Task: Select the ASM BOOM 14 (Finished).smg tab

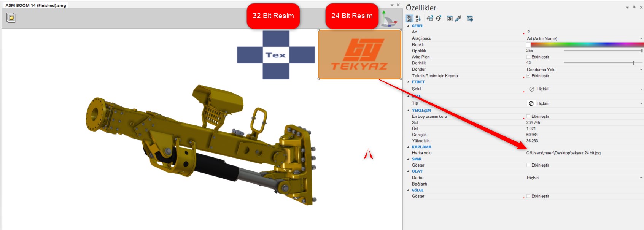Action: click(x=36, y=5)
